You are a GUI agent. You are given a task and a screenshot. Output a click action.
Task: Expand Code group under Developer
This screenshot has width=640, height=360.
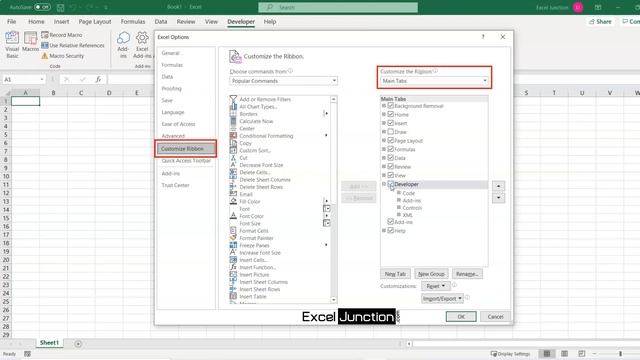(x=399, y=193)
